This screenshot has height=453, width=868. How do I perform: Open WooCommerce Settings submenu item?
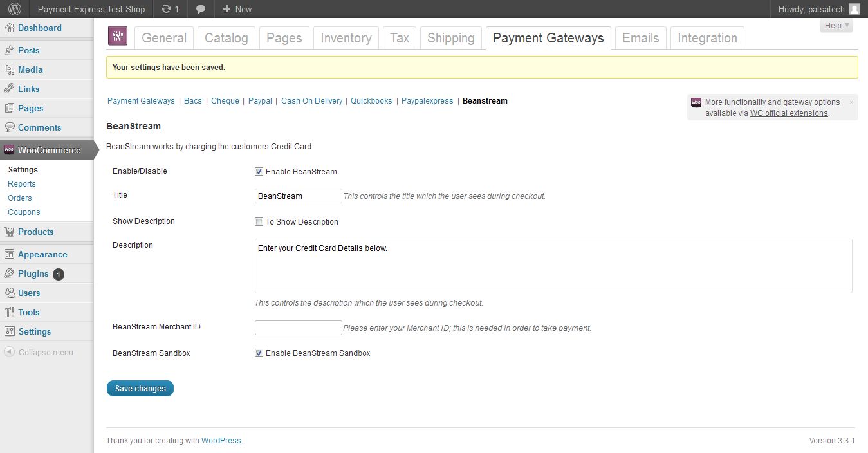coord(23,170)
